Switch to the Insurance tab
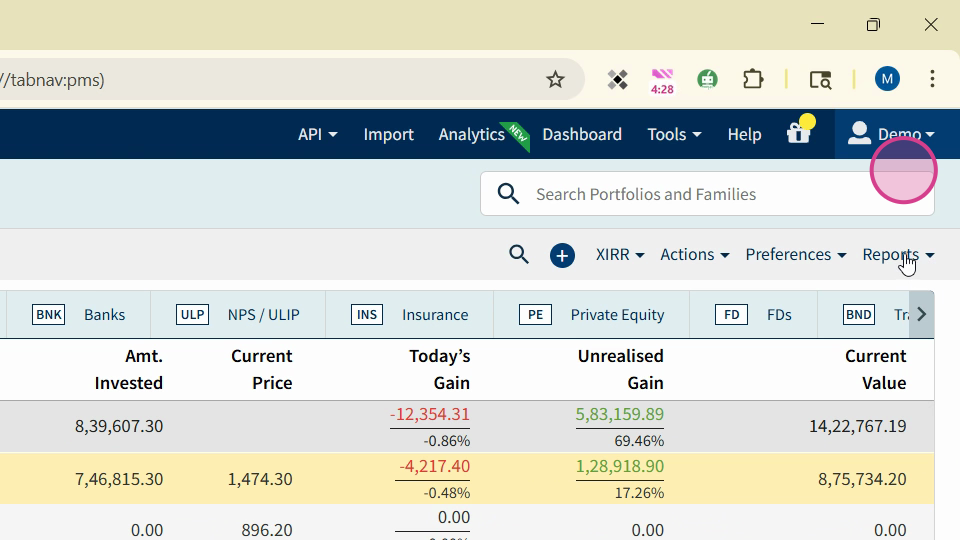 point(409,315)
